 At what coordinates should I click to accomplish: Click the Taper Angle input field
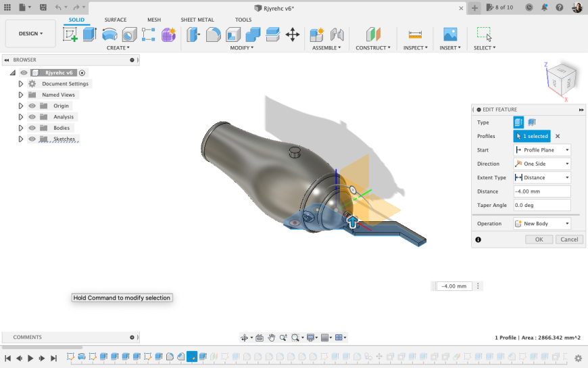point(542,205)
